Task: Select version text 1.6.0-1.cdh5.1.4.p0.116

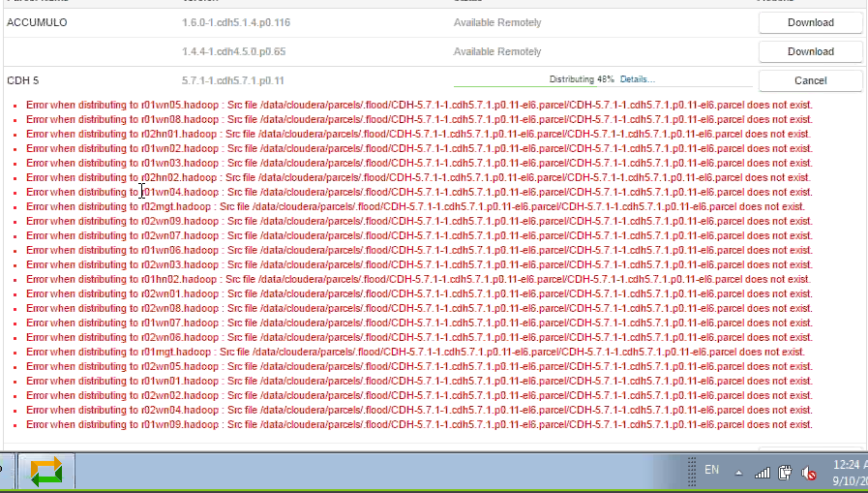Action: pyautogui.click(x=236, y=22)
